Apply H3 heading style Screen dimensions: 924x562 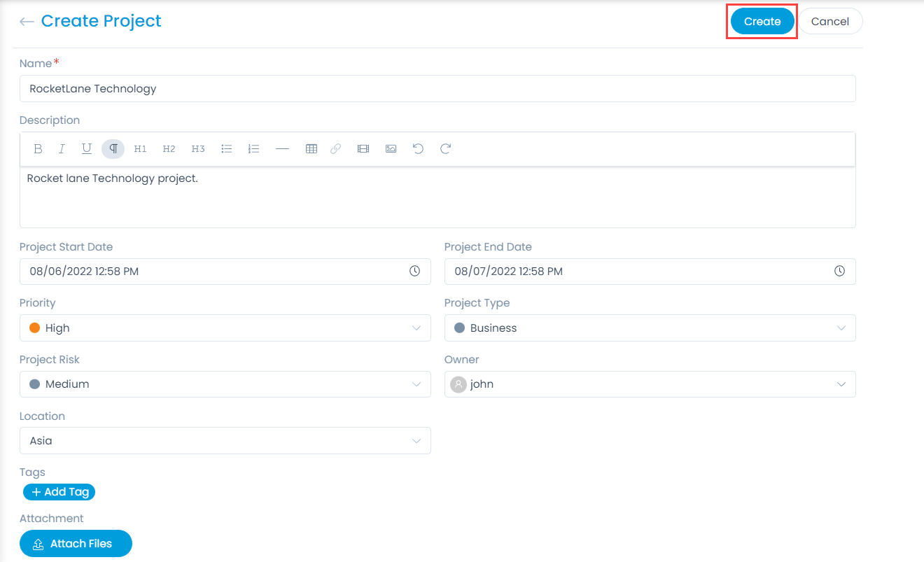[x=198, y=148]
